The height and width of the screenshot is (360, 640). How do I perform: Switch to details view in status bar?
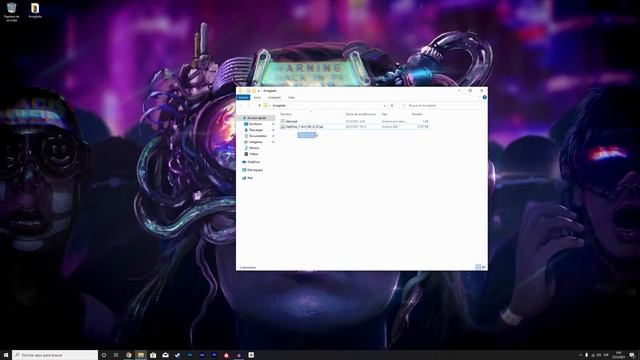[478, 267]
